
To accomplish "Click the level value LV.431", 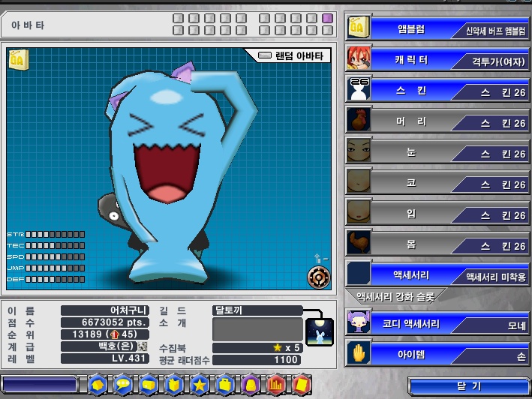I will click(105, 358).
